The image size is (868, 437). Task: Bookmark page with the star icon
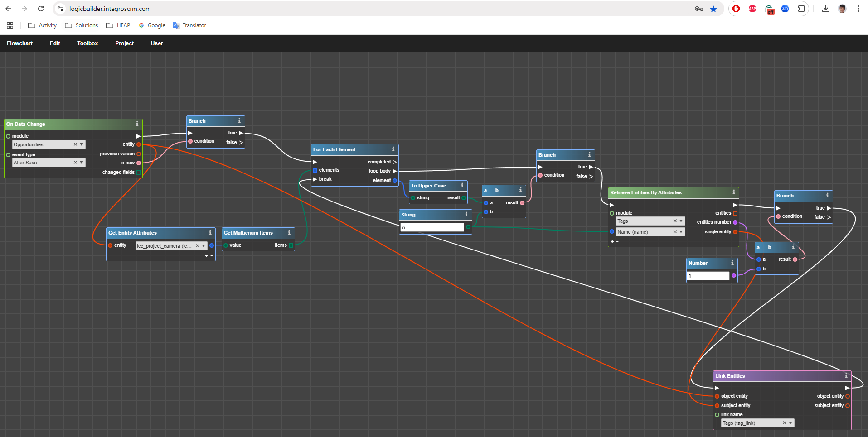coord(713,9)
